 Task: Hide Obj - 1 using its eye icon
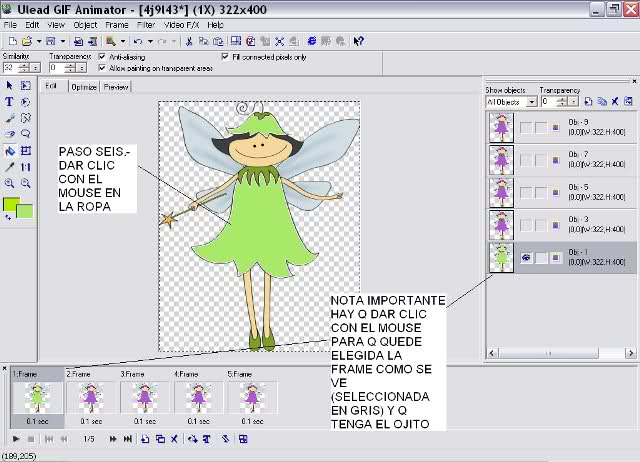(x=526, y=258)
